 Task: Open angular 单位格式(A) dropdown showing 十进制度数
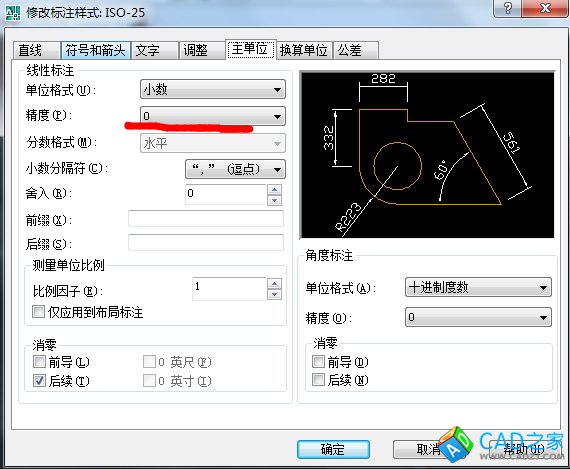[x=478, y=287]
